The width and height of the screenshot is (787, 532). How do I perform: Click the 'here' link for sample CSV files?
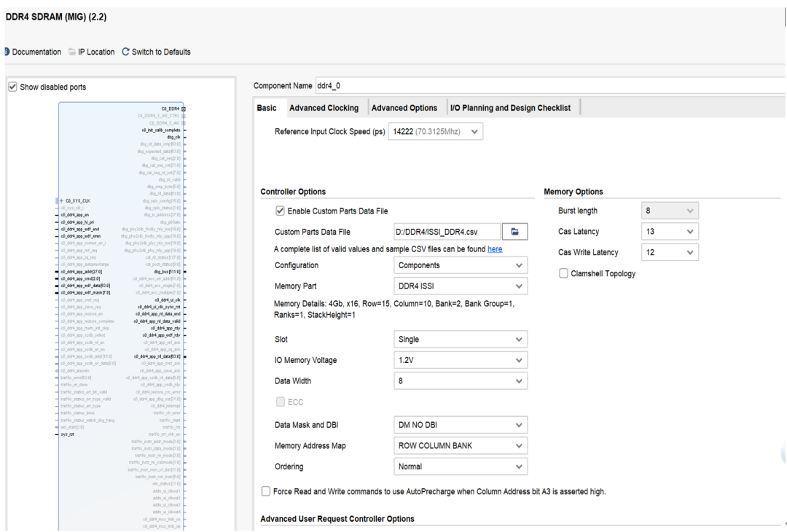(x=495, y=249)
